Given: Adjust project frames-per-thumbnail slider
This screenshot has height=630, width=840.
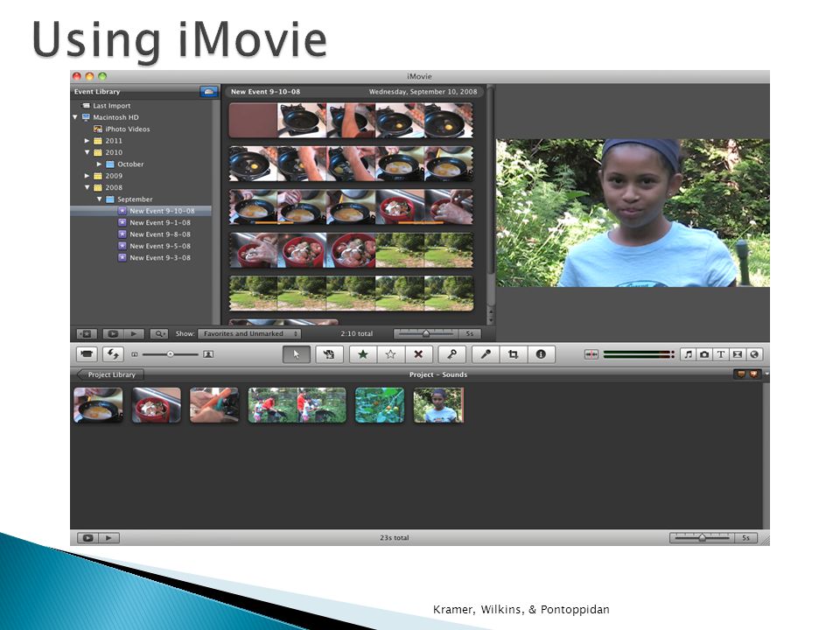Looking at the screenshot, I should pyautogui.click(x=703, y=537).
